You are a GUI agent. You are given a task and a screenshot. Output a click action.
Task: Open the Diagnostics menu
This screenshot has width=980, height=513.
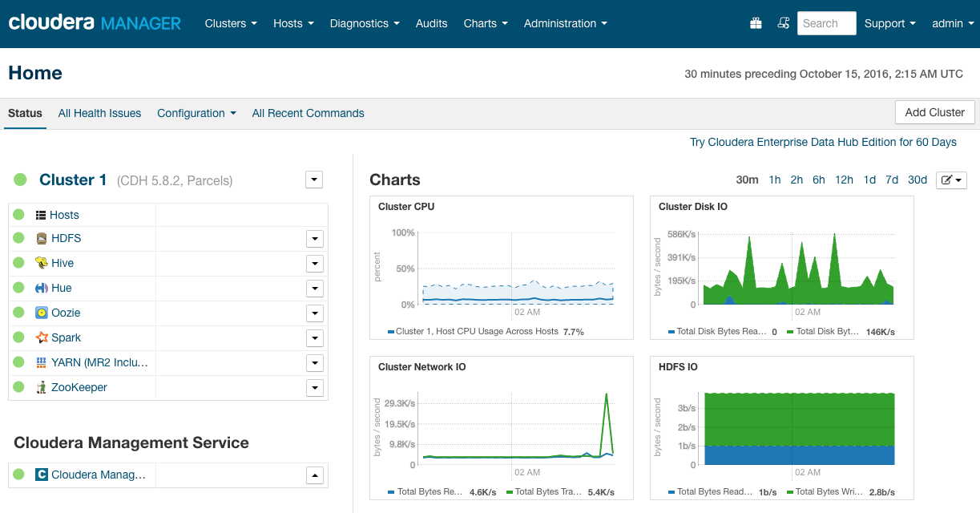(x=365, y=23)
